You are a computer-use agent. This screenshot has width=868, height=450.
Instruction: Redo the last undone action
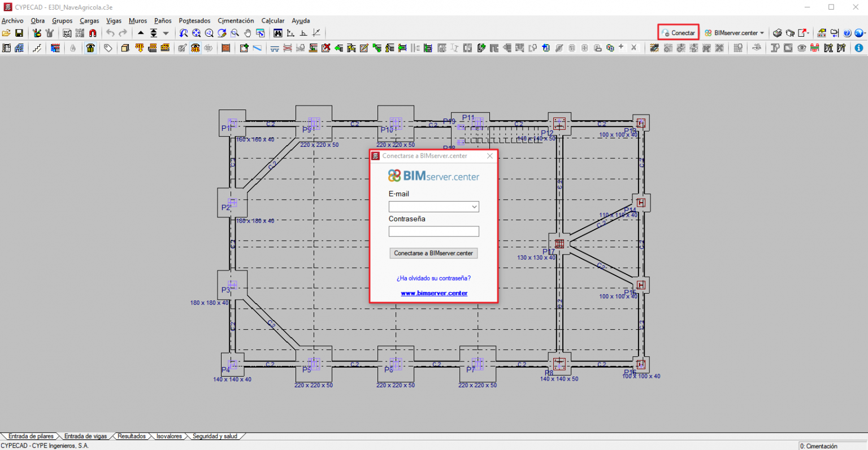pos(122,33)
